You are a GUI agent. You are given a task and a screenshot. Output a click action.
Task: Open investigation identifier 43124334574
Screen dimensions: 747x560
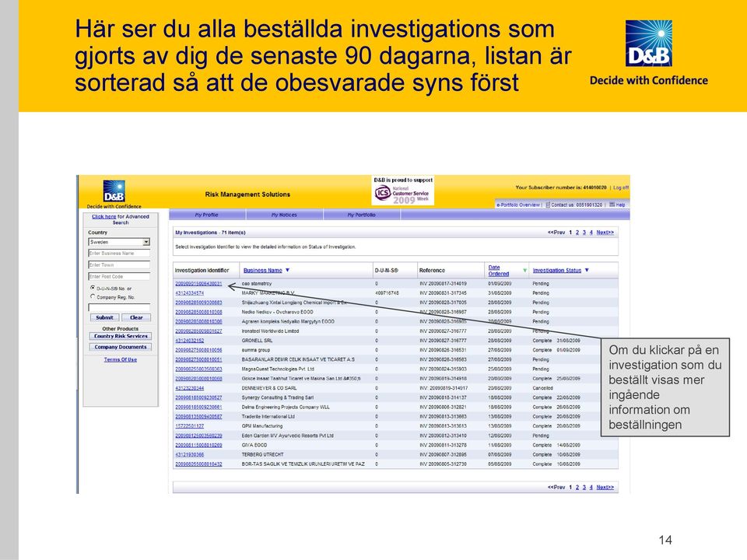point(189,293)
